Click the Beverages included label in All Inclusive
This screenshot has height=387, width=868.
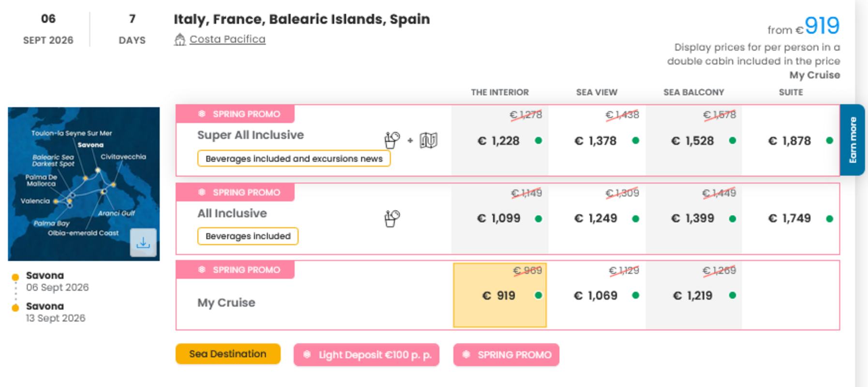[248, 236]
